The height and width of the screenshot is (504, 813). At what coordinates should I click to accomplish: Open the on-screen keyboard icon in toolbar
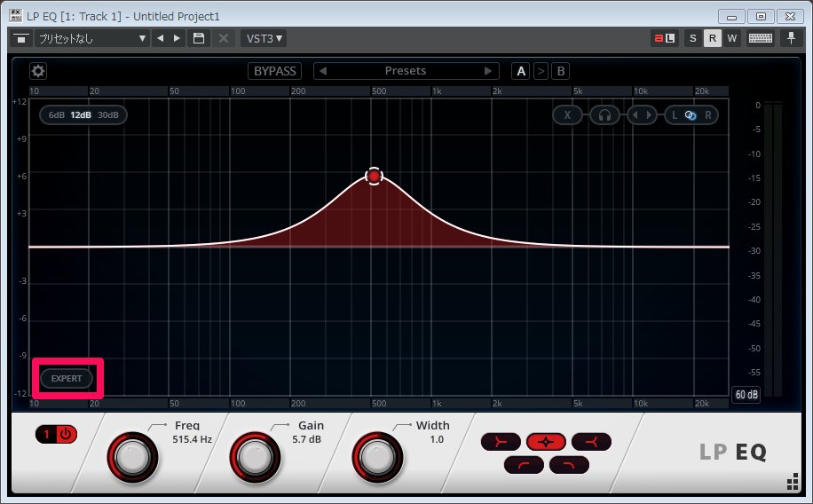pyautogui.click(x=760, y=38)
